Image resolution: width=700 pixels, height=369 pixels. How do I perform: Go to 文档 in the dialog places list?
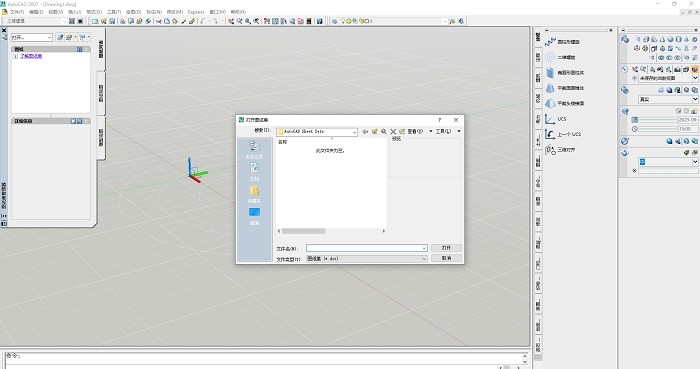click(x=254, y=172)
